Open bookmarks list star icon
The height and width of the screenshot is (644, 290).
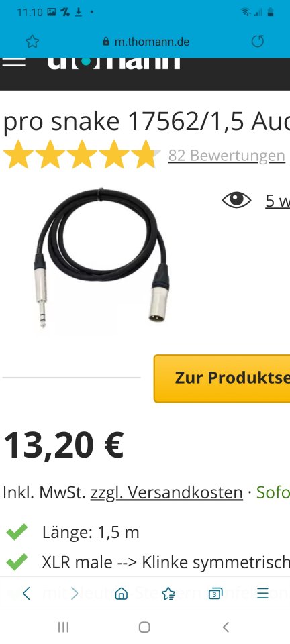click(x=168, y=594)
